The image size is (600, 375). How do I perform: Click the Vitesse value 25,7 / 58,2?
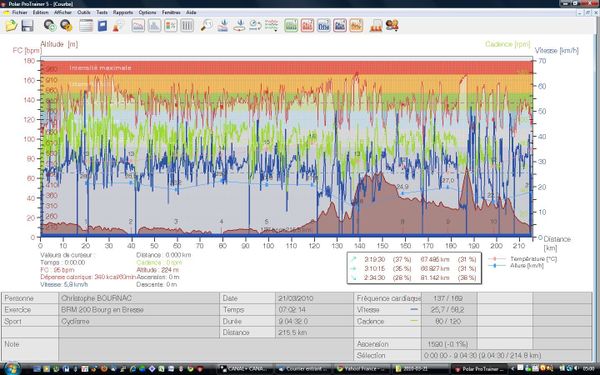[449, 310]
